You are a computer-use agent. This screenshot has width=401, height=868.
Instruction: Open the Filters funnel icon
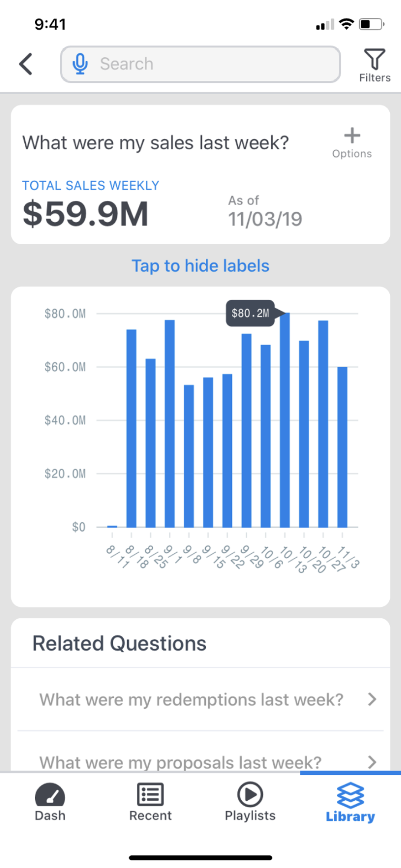(375, 60)
